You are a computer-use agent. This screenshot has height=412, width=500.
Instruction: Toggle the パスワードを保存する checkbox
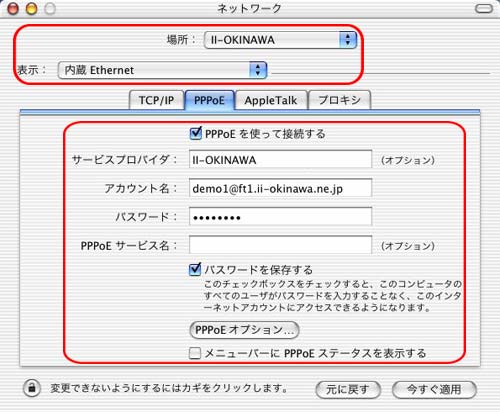point(195,269)
